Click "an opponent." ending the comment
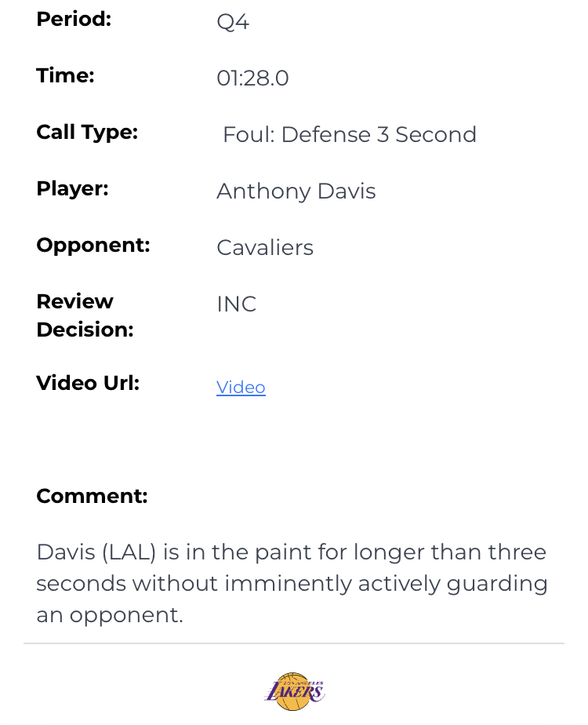This screenshot has height=725, width=588. pyautogui.click(x=109, y=615)
